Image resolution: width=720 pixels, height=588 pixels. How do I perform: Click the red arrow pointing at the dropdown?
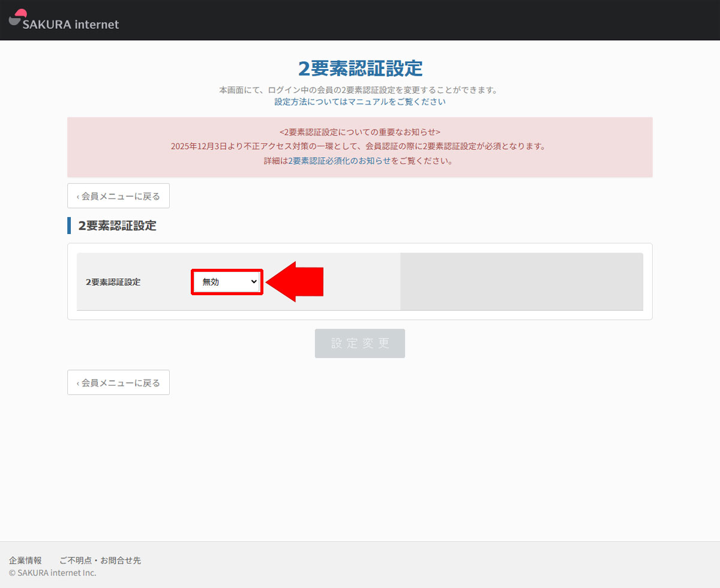click(x=297, y=281)
